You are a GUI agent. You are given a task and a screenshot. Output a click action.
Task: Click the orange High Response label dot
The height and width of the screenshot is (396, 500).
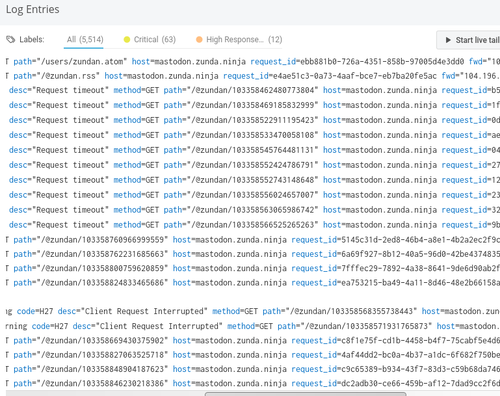199,40
